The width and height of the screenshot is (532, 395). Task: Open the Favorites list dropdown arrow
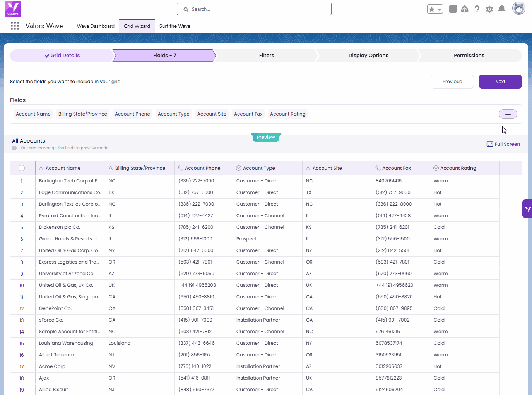(440, 9)
